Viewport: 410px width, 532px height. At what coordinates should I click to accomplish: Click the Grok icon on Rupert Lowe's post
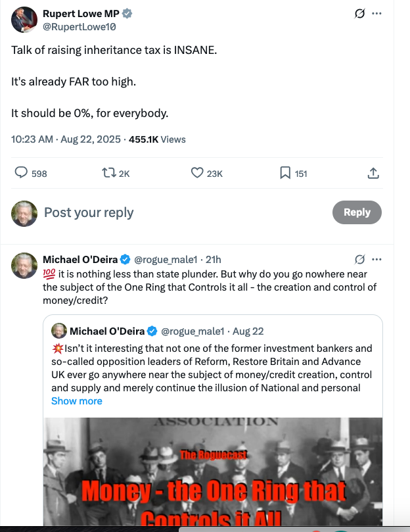[359, 14]
